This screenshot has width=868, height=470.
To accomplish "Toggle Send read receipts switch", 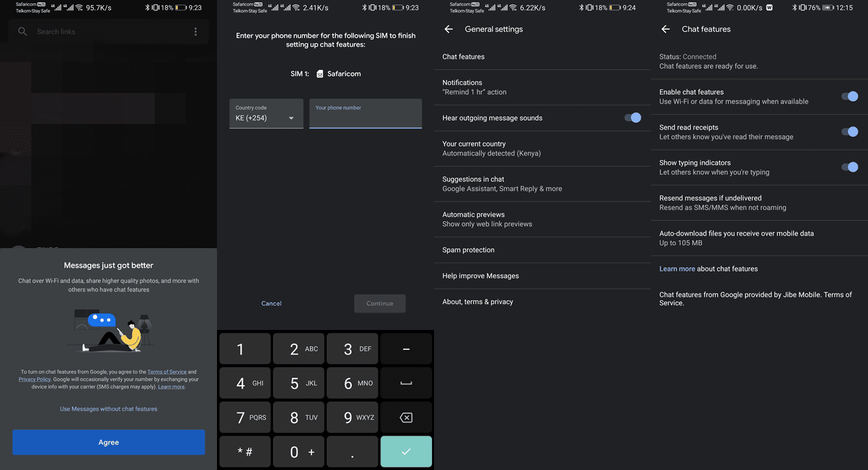I will pyautogui.click(x=849, y=132).
